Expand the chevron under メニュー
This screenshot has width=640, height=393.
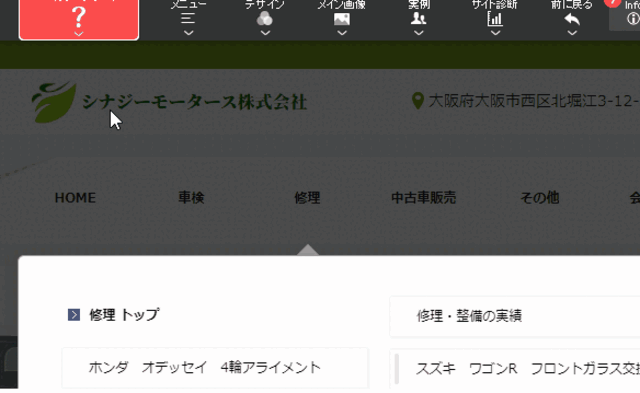click(x=188, y=33)
